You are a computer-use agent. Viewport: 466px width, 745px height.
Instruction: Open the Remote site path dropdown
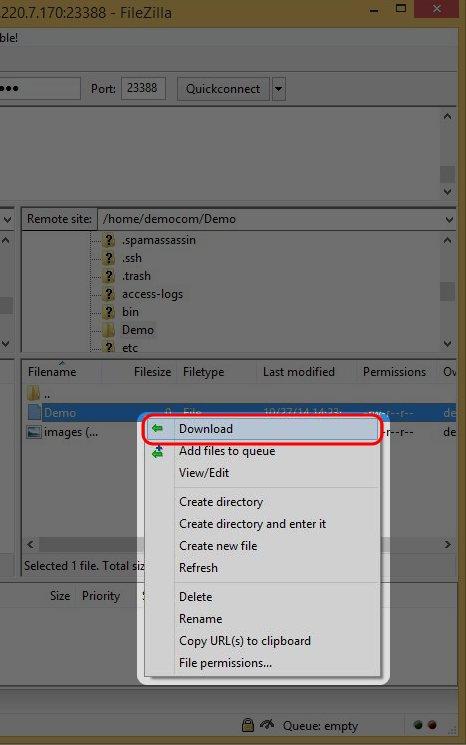point(448,220)
